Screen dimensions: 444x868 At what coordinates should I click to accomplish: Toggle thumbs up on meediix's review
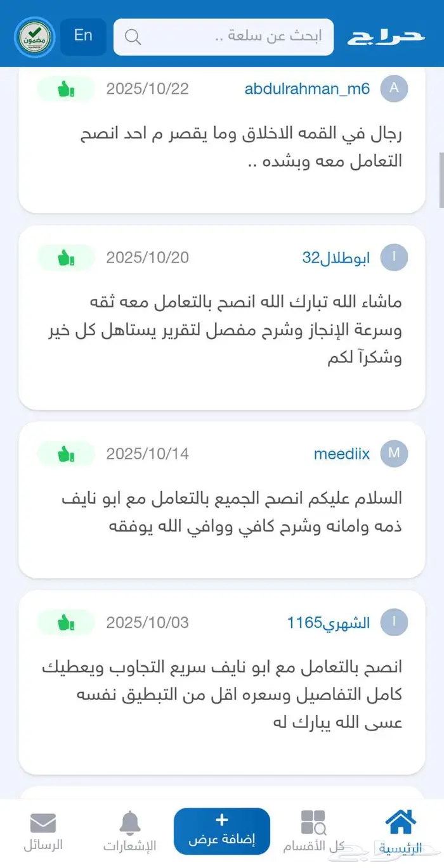pyautogui.click(x=66, y=454)
